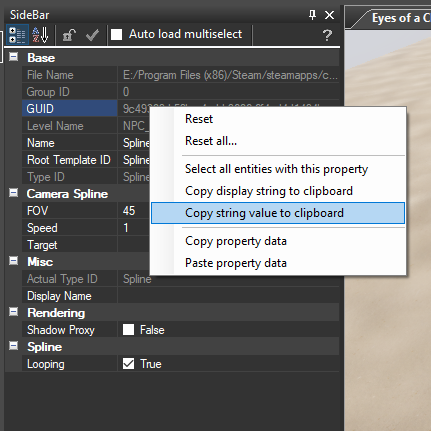Click the SideBar panel title

tap(30, 15)
